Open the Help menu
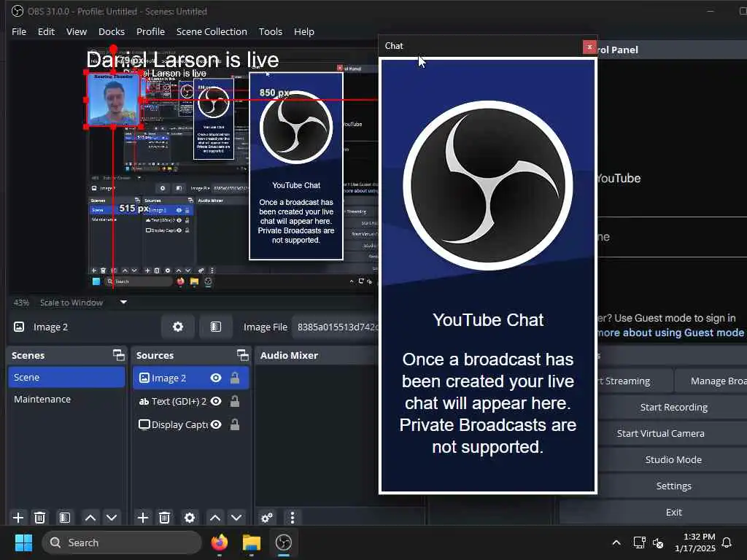The height and width of the screenshot is (560, 747). (304, 31)
